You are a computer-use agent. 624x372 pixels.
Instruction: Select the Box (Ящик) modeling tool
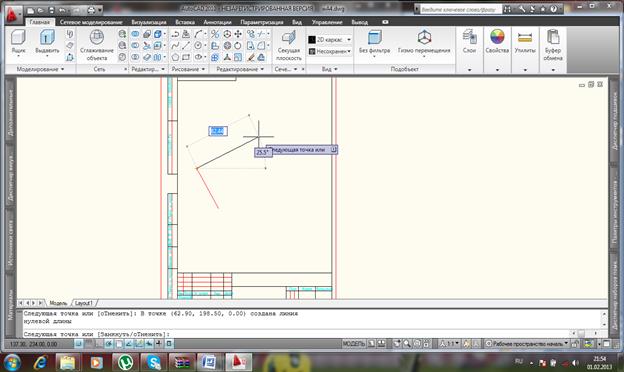pos(18,41)
